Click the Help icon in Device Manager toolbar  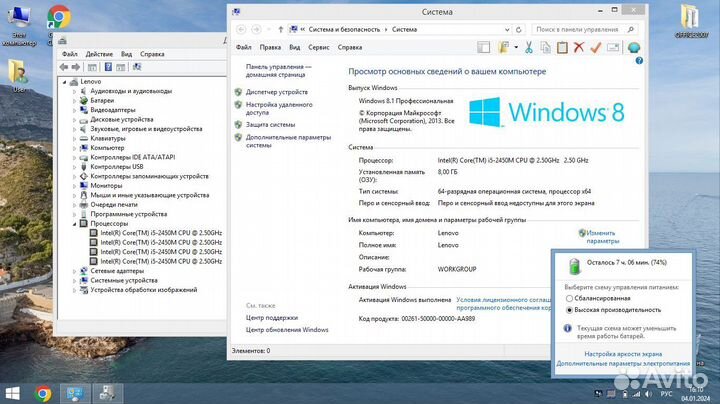coord(108,67)
